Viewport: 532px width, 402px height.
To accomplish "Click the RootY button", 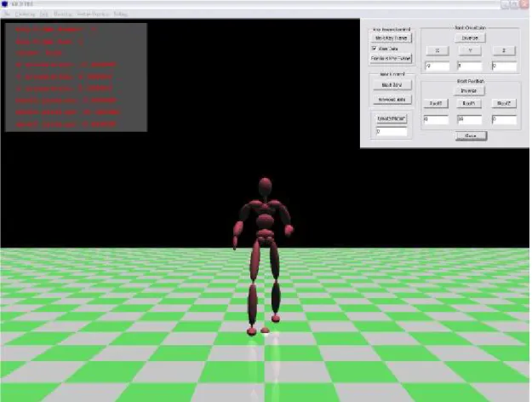I will click(469, 103).
